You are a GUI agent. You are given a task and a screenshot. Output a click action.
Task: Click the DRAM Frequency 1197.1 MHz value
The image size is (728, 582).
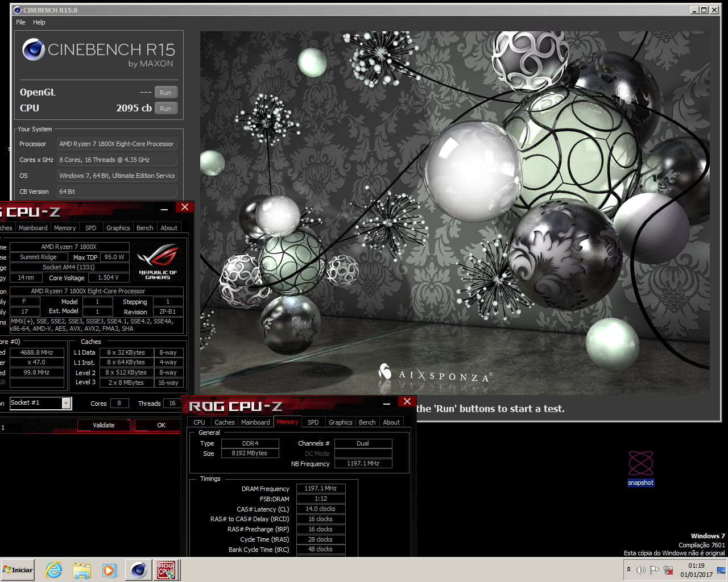pyautogui.click(x=321, y=488)
